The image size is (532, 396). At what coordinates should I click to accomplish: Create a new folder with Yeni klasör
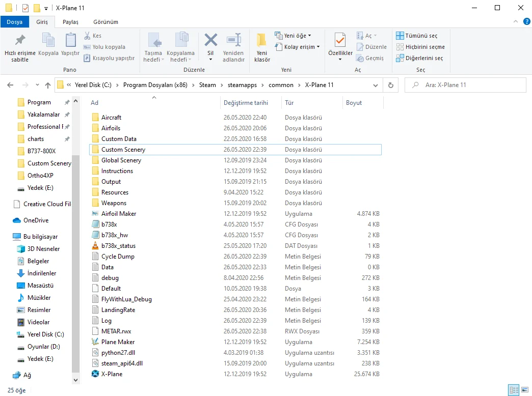[262, 48]
